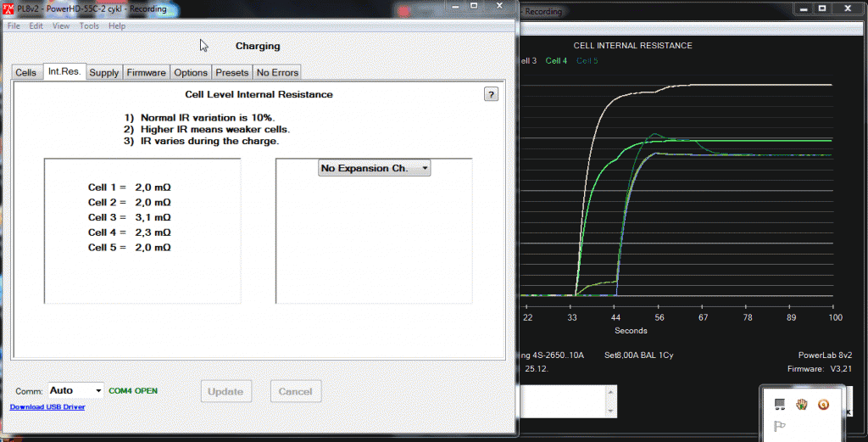Viewport: 868px width, 442px height.
Task: Click the help question mark button
Action: tap(491, 94)
